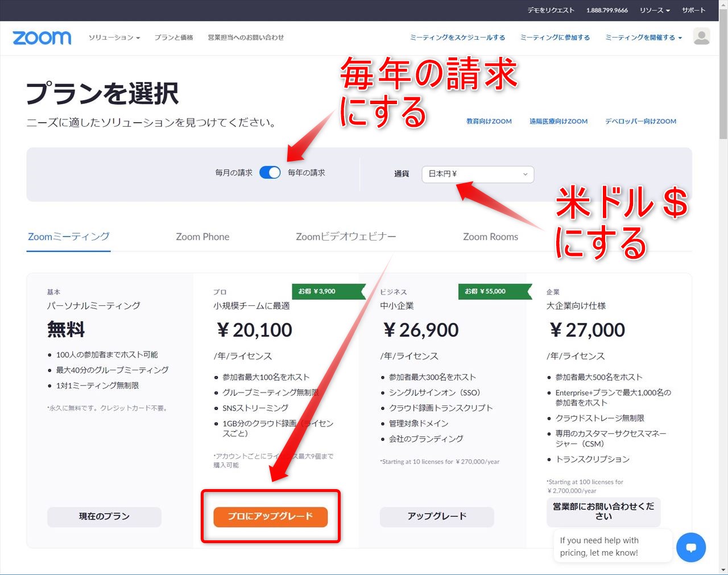Click the 'If you need help with pricing' message
Screen dimensions: 728x575
pos(612,547)
